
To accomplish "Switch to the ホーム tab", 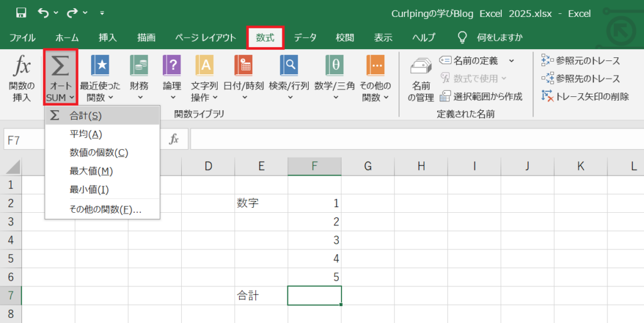I will (x=67, y=38).
